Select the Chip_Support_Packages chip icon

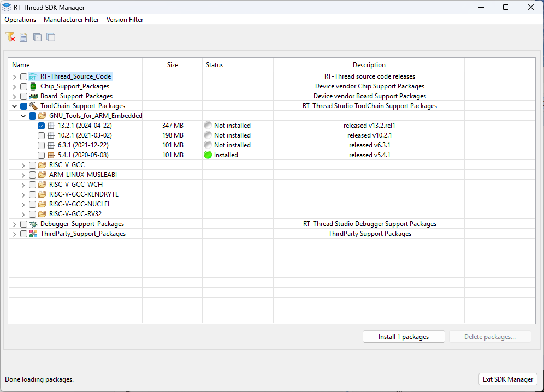pyautogui.click(x=32, y=86)
